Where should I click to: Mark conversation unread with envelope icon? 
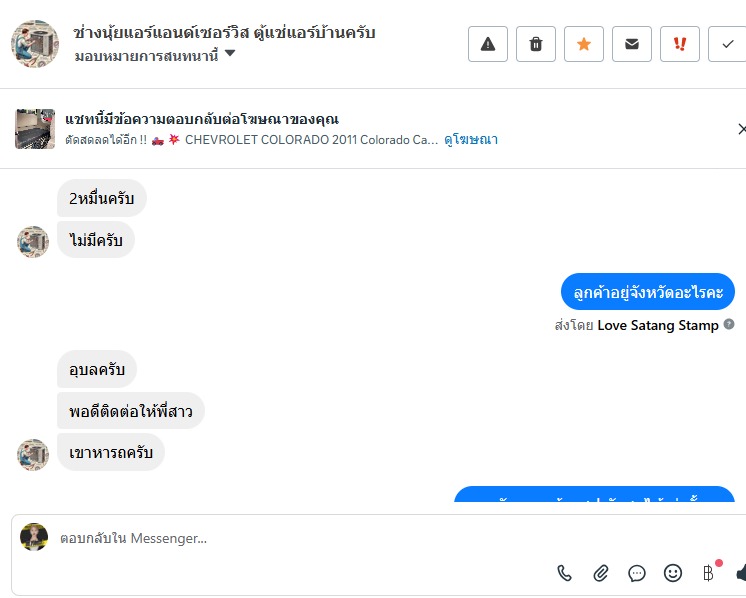pyautogui.click(x=632, y=43)
